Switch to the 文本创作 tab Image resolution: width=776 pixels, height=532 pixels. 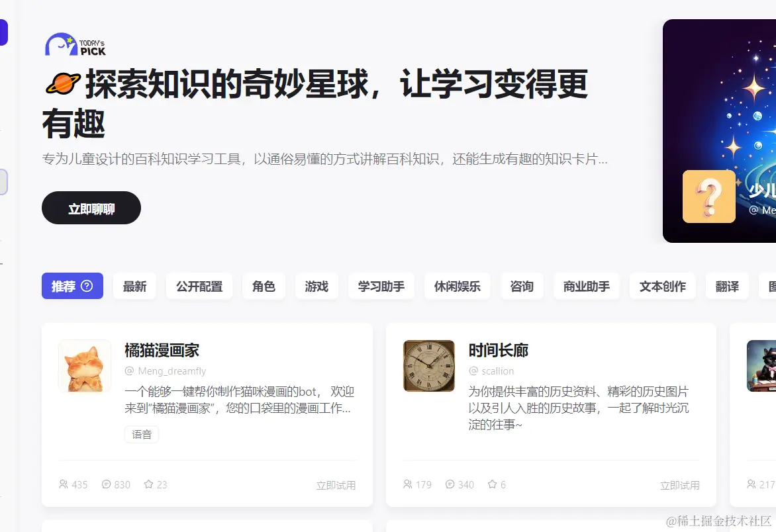(663, 286)
